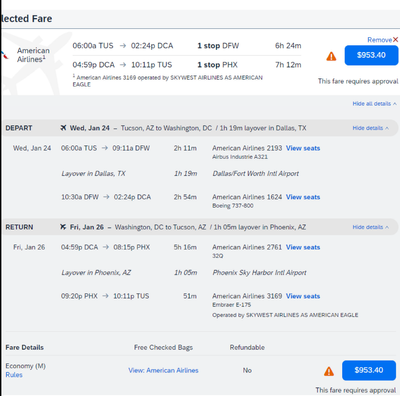
Task: Click the 09:20p PHX segment departure
Action: point(79,296)
